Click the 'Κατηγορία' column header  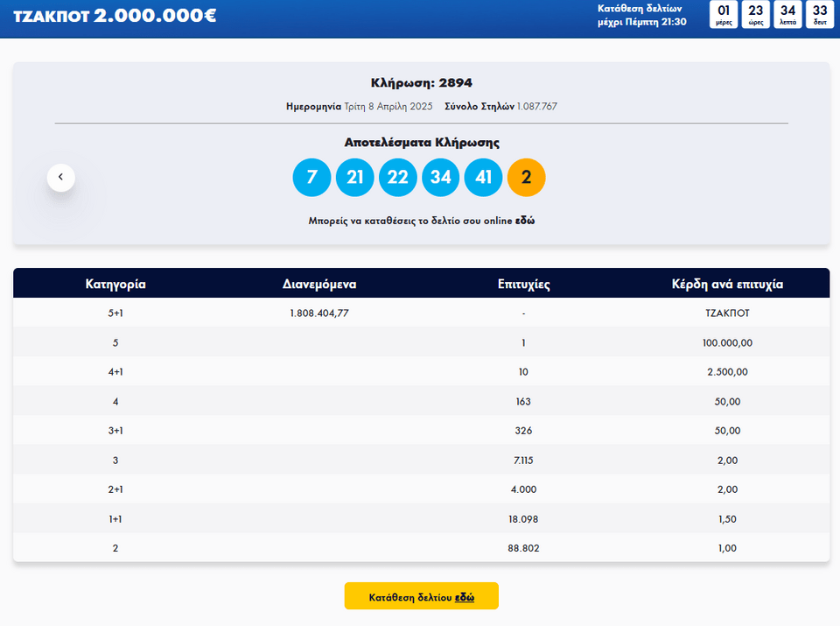click(115, 284)
